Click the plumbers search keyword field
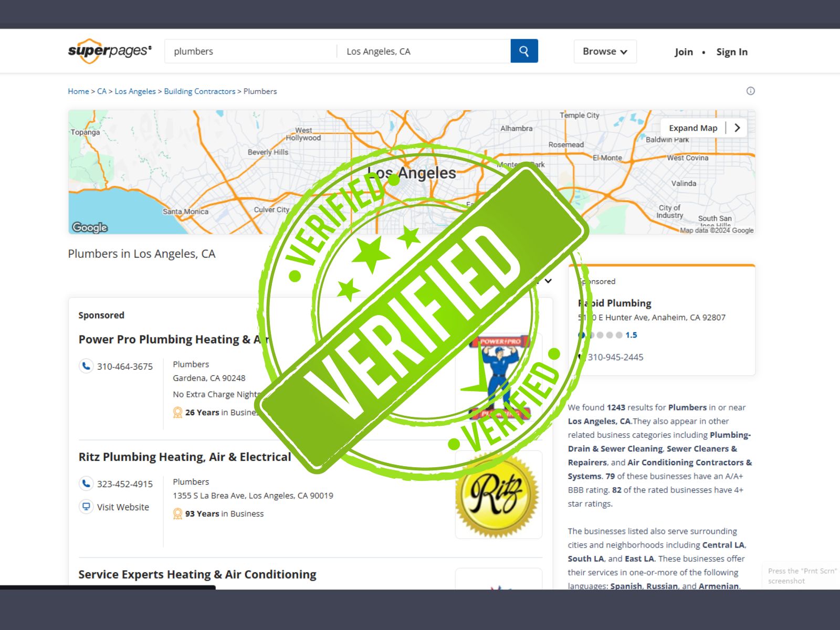Viewport: 840px width, 630px height. 250,51
